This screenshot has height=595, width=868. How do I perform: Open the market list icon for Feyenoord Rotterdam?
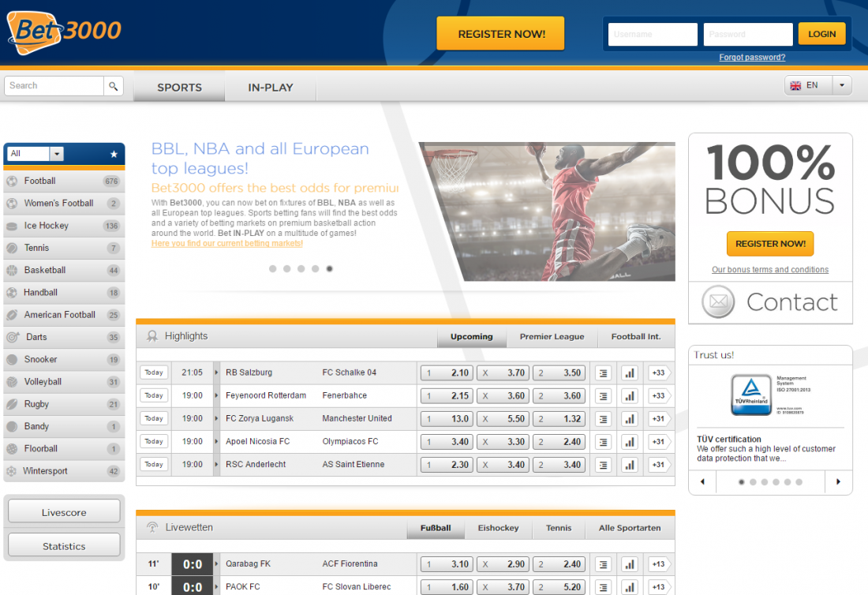(604, 395)
